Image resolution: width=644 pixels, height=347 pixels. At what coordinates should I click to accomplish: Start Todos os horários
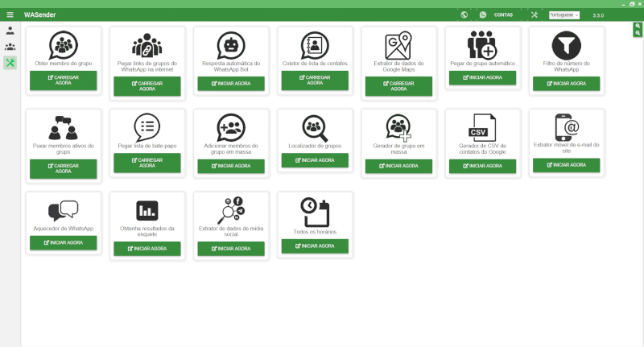pos(315,246)
